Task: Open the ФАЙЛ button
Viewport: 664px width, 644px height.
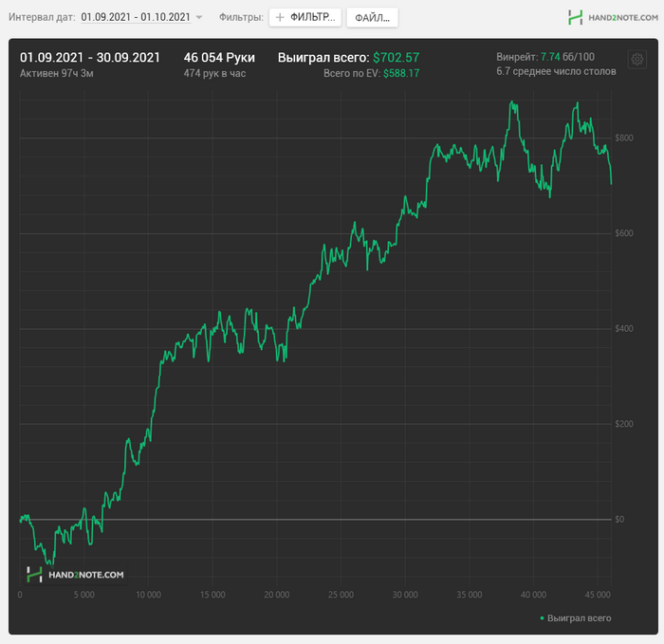Action: (372, 17)
